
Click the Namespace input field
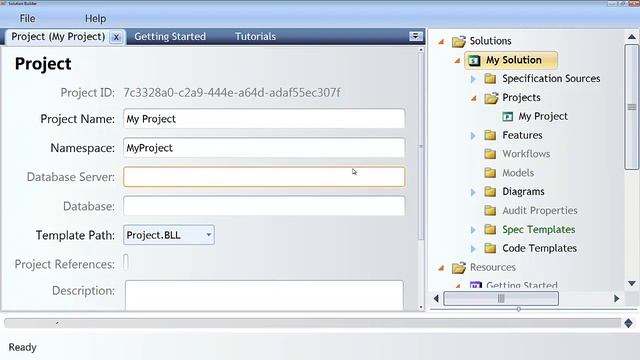264,148
